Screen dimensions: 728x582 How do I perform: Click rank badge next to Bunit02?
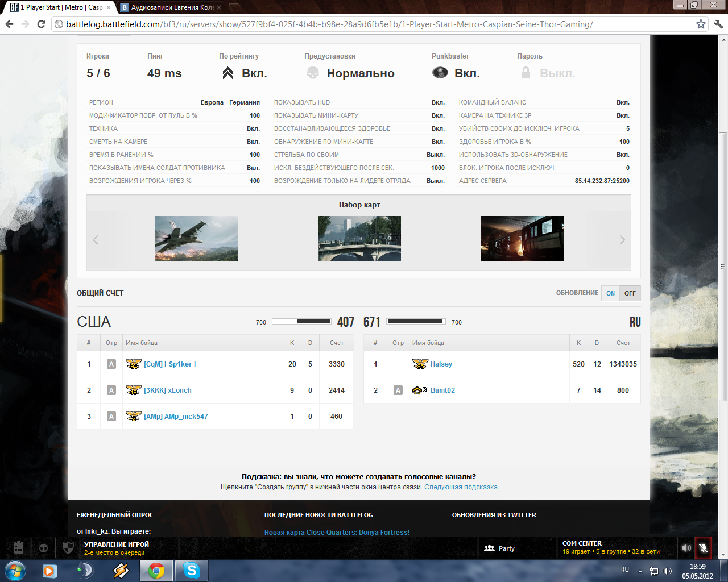420,390
